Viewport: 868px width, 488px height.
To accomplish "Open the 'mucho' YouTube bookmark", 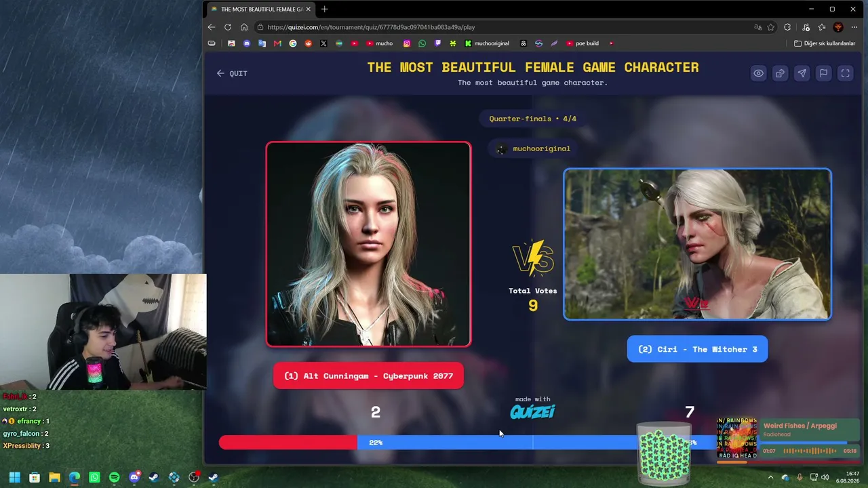I will 380,43.
